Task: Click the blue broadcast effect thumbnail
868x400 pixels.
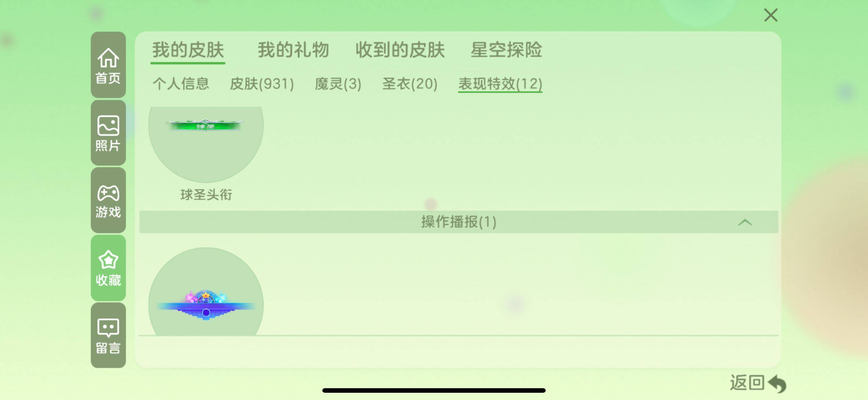Action: coord(206,292)
